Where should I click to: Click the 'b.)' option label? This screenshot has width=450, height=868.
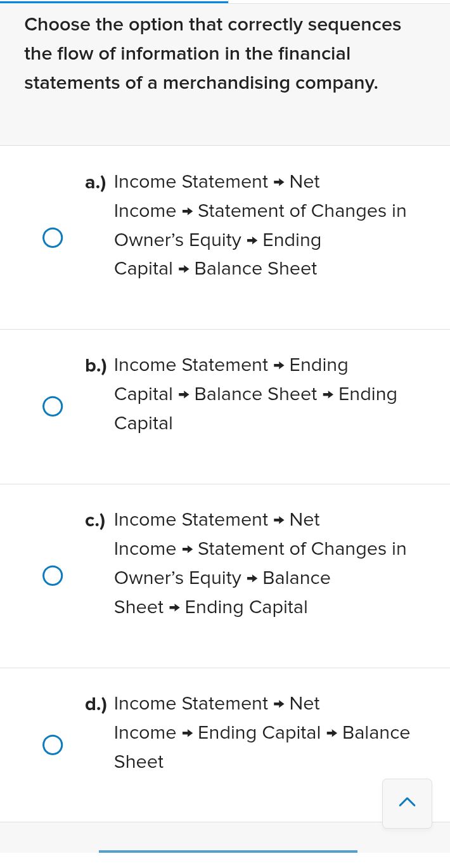pos(96,366)
